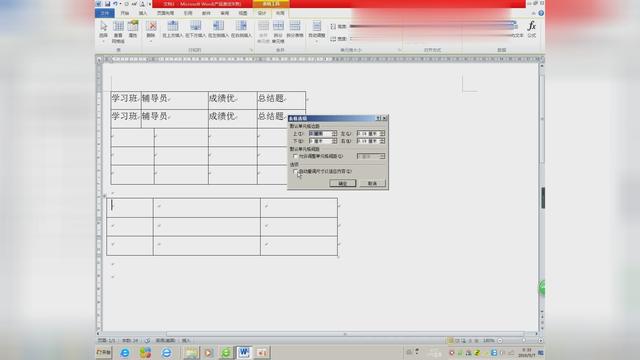Click the left (左) margin spinner arrows
This screenshot has height=360, width=640.
(382, 133)
